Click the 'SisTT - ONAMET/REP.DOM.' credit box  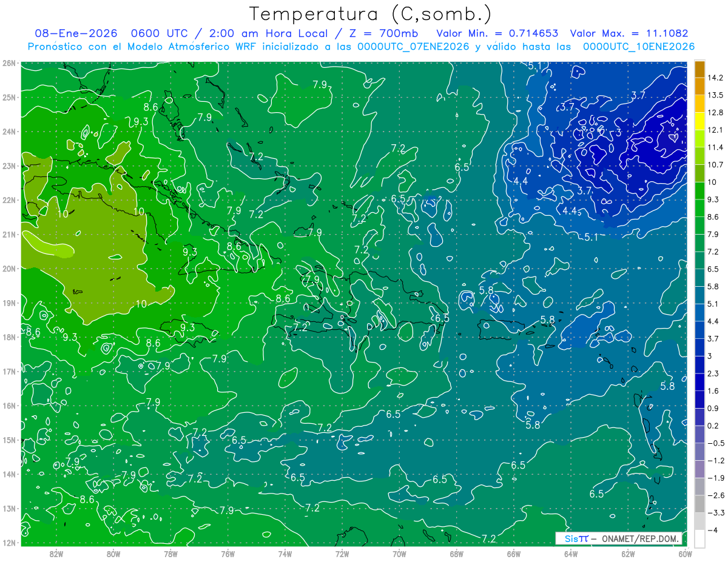click(619, 538)
